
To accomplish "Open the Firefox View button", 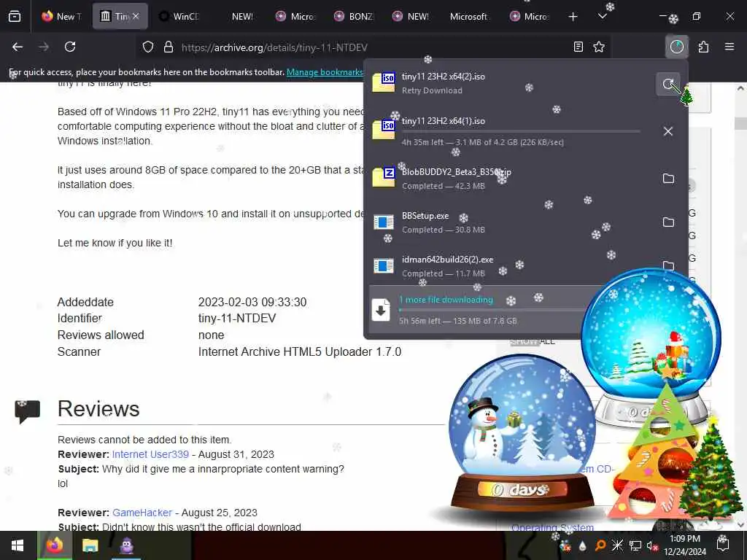I will (x=15, y=16).
